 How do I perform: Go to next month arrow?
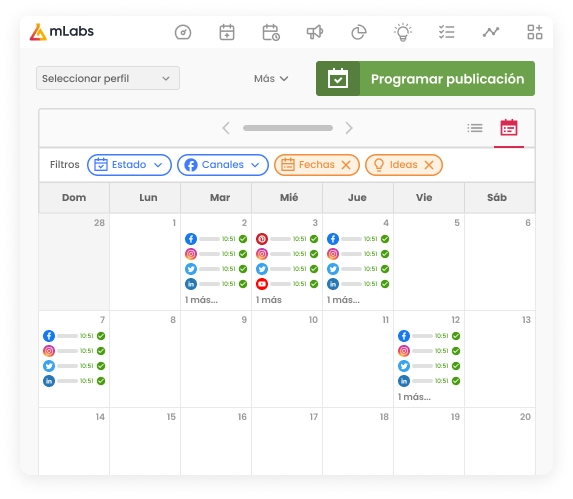pos(349,128)
